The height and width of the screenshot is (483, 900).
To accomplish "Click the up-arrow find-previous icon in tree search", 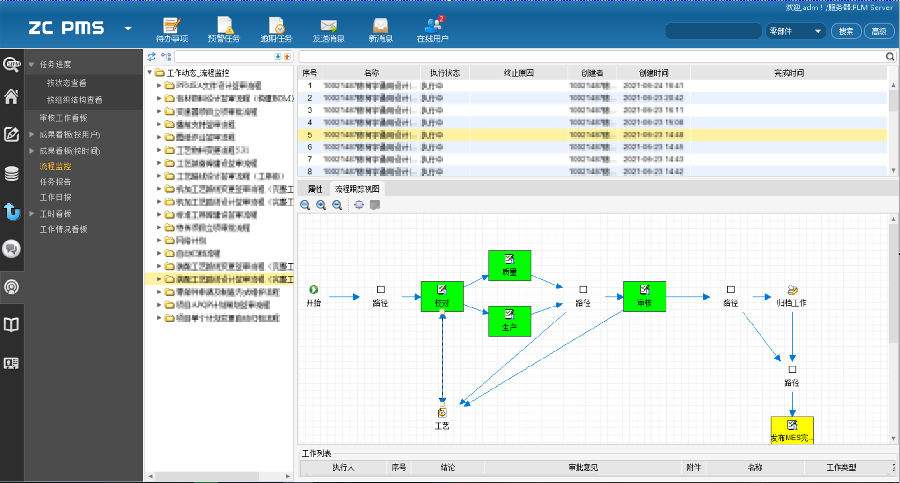I will (287, 56).
